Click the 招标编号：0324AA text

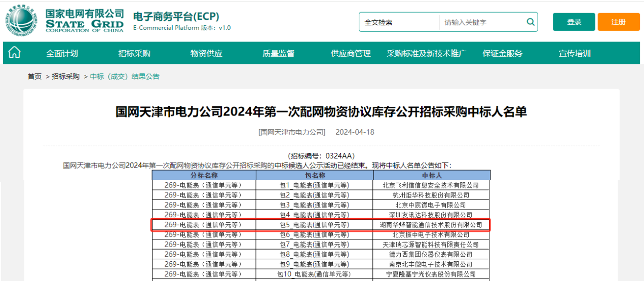321,156
